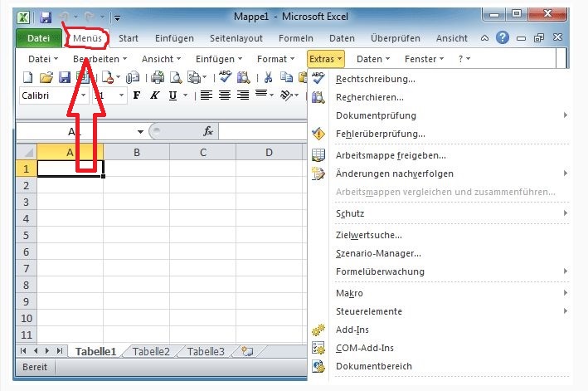Click the insert new worksheet tab icon
This screenshot has height=391, width=588.
pos(247,352)
